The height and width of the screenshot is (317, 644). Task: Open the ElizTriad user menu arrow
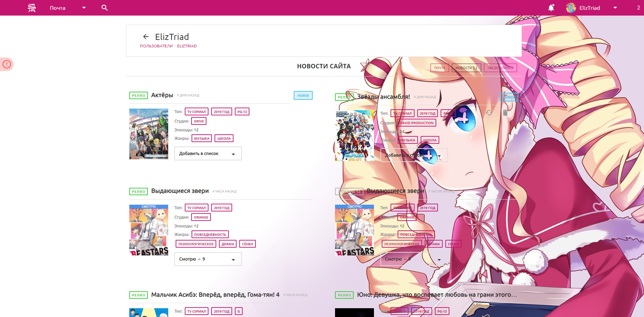coord(615,8)
